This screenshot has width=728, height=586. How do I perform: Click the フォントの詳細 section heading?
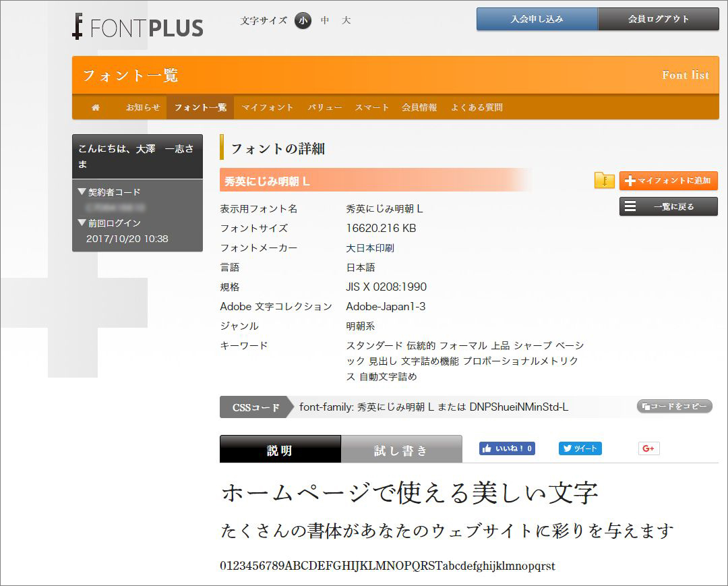278,148
